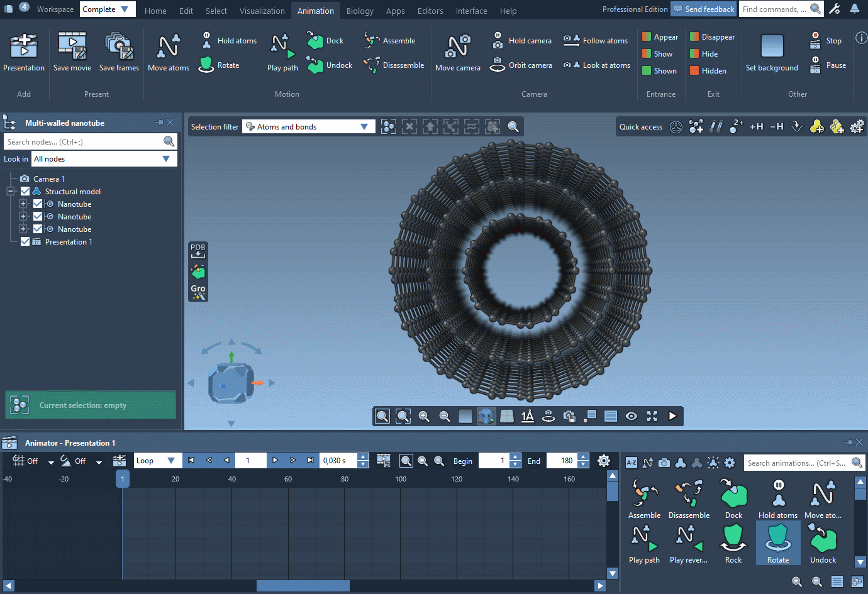Open the Visualization menu
This screenshot has height=594, width=868.
pos(262,10)
